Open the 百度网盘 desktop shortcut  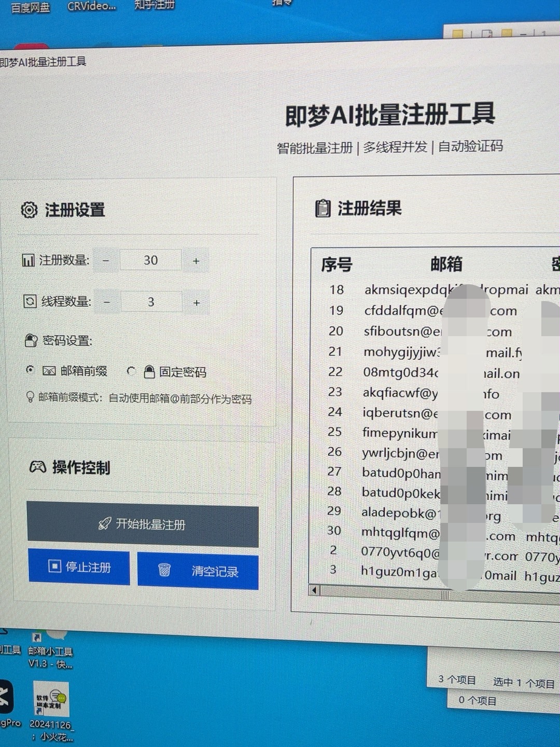(31, 7)
